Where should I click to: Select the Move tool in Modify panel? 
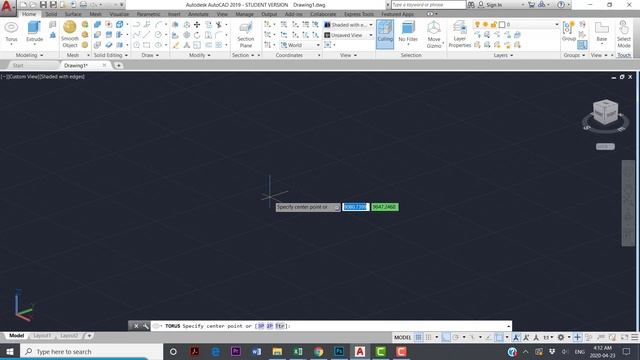[x=197, y=25]
